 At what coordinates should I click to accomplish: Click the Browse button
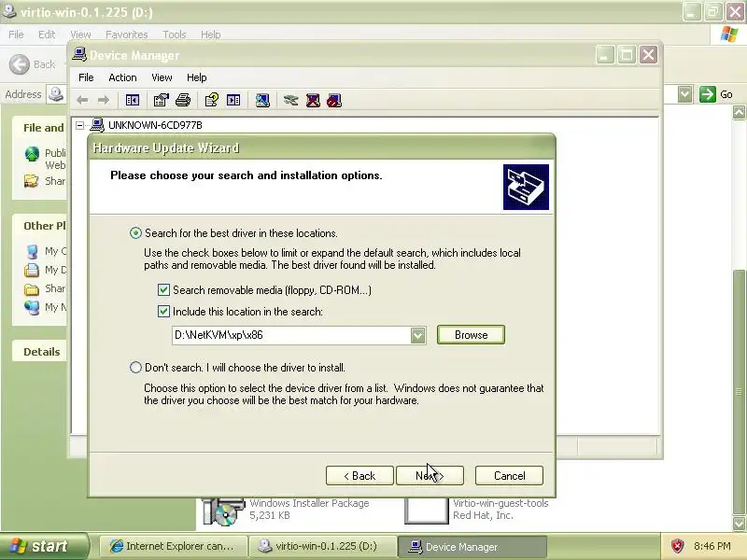(x=471, y=335)
